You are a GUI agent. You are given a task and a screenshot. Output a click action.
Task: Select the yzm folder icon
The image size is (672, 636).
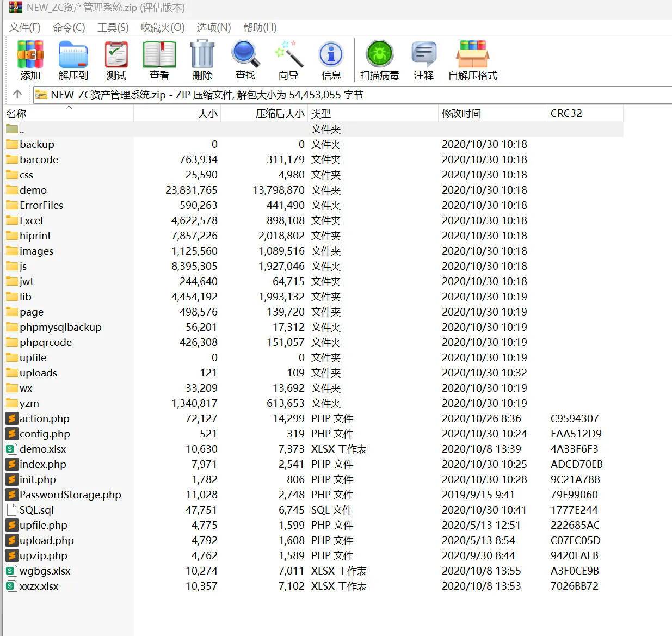[x=11, y=403]
